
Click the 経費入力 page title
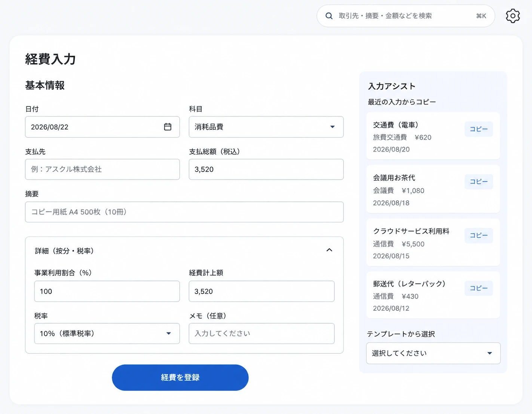point(51,59)
